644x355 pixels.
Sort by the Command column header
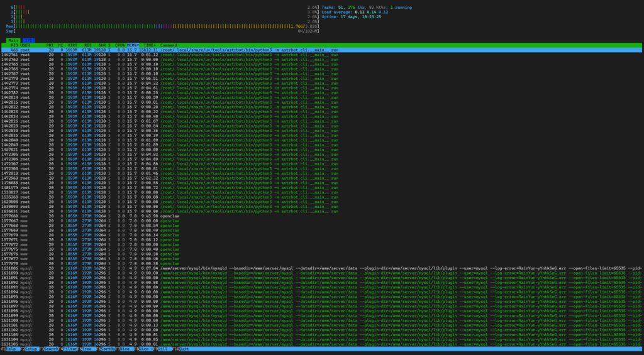click(169, 45)
